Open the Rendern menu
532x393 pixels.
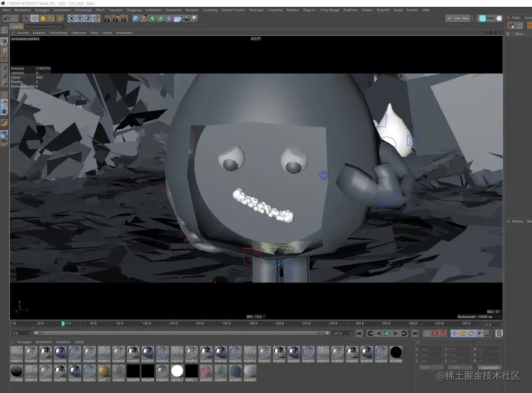(x=191, y=9)
